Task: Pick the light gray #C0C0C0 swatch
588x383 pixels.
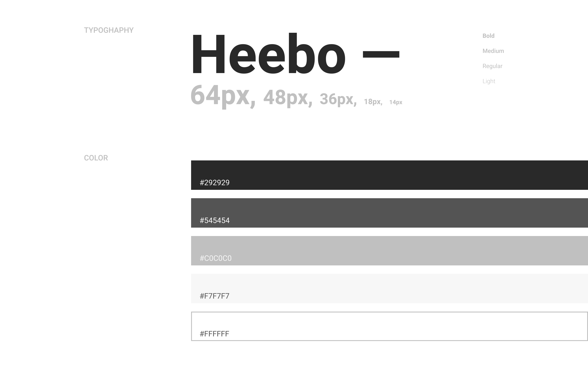Action: point(389,251)
